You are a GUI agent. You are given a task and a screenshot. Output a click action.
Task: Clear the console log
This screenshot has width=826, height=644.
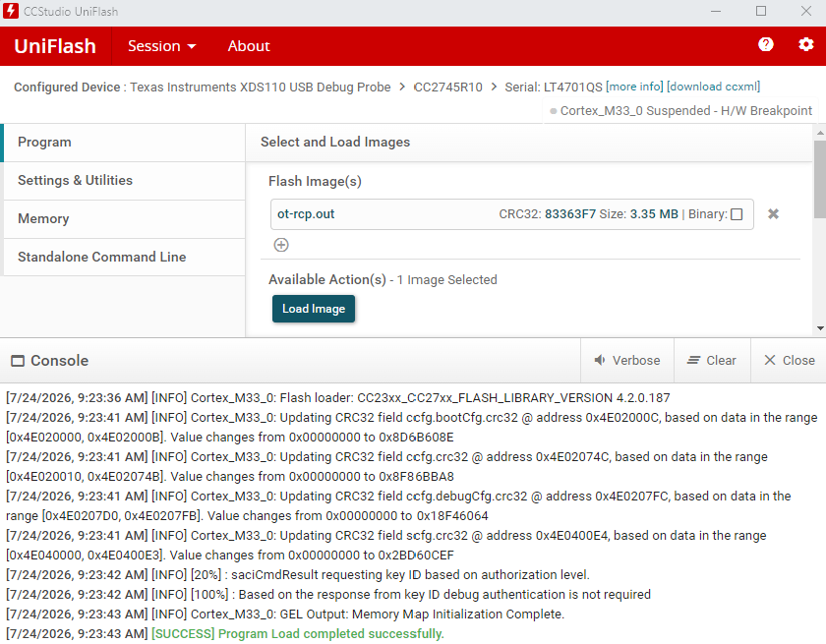tap(712, 361)
